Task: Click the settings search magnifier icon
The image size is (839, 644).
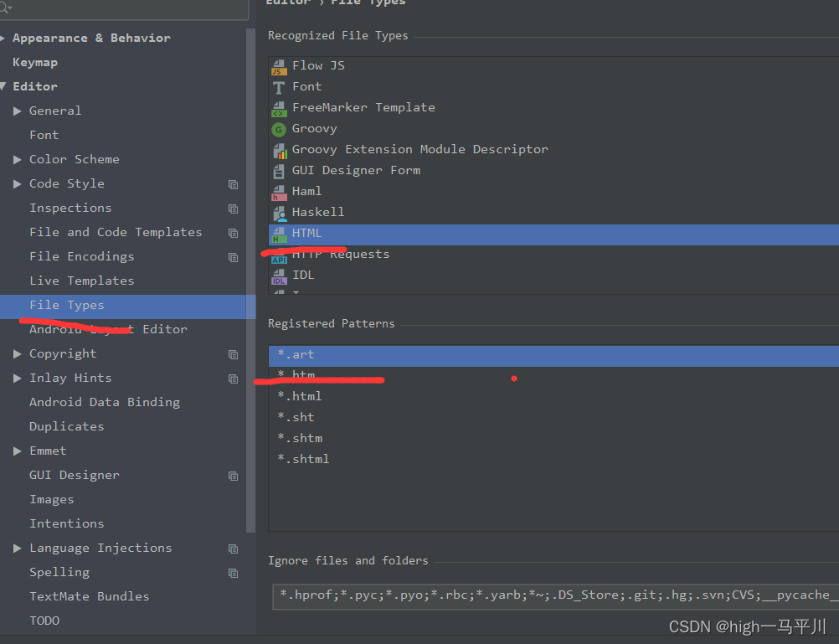Action: [5, 7]
